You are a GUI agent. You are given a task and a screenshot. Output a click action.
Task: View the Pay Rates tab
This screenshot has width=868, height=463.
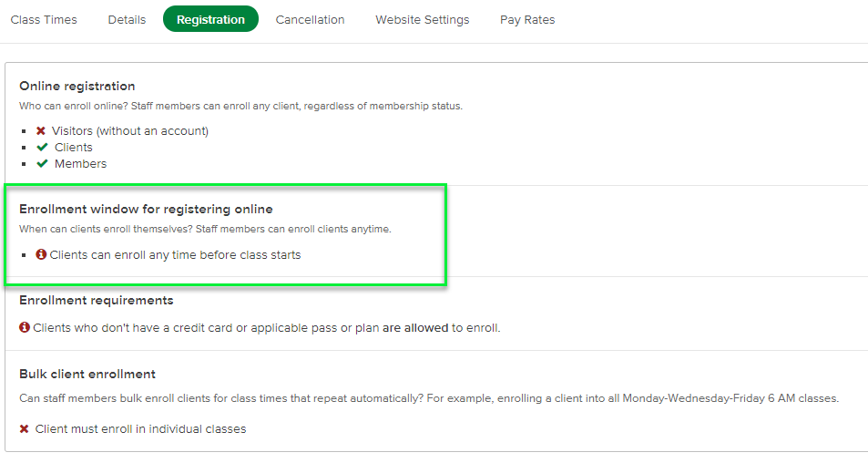click(x=527, y=19)
